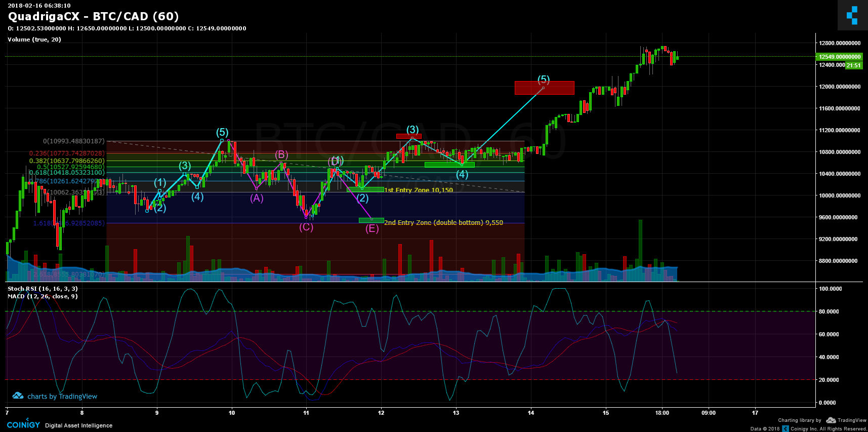Click the date '11' on the time axis

306,413
